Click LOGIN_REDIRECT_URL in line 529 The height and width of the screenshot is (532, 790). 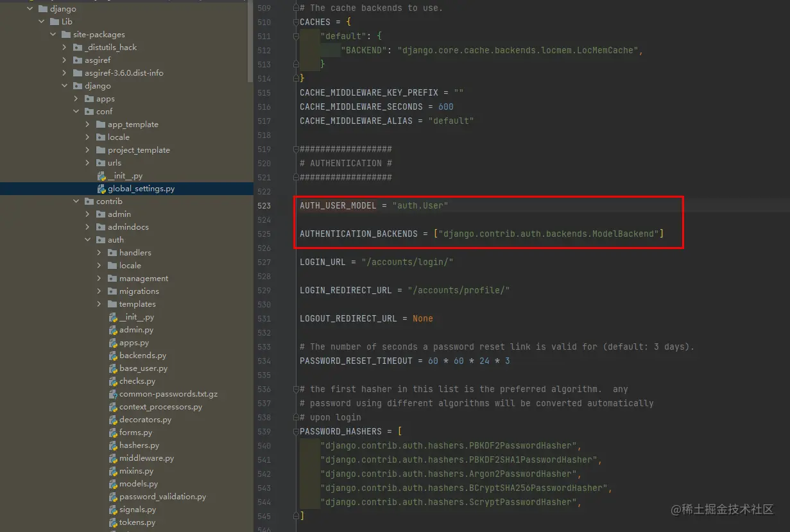click(x=346, y=290)
